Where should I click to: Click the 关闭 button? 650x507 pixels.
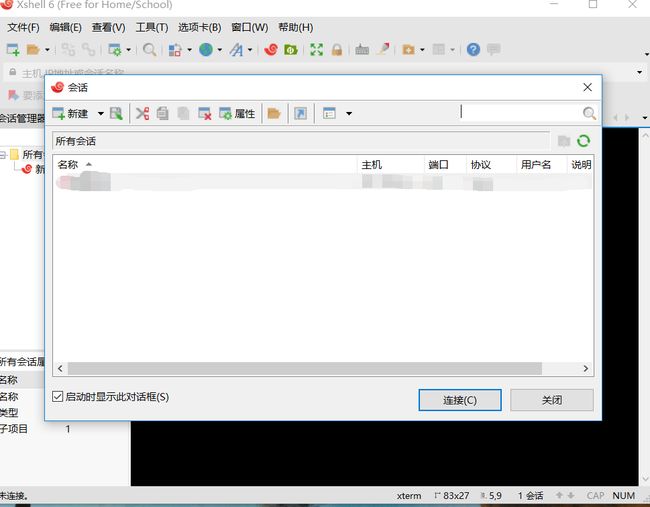click(x=552, y=400)
